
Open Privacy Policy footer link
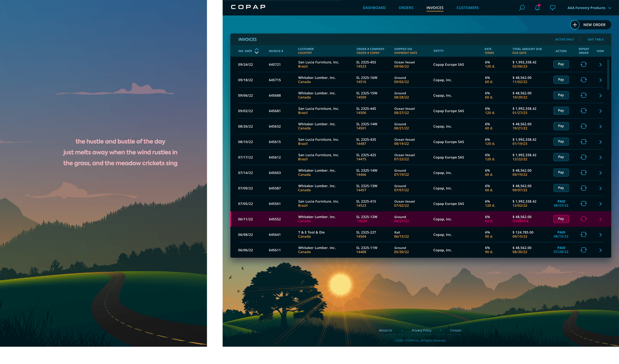tap(421, 330)
